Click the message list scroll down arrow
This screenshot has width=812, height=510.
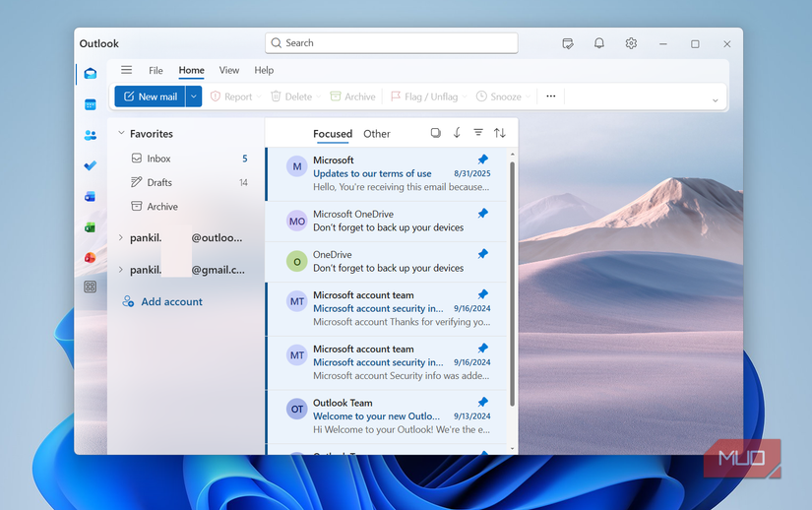pos(512,449)
